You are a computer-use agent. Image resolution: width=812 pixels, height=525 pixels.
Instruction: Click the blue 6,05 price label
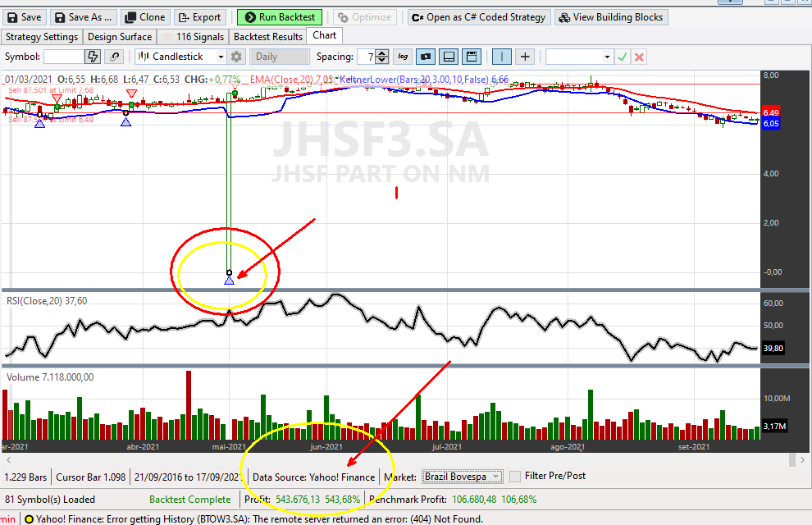pos(770,123)
